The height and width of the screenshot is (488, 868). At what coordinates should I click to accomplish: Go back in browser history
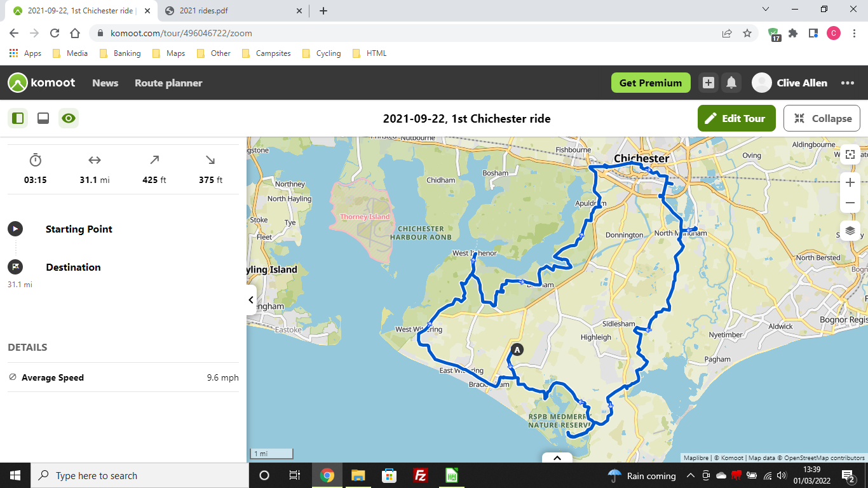(x=14, y=33)
